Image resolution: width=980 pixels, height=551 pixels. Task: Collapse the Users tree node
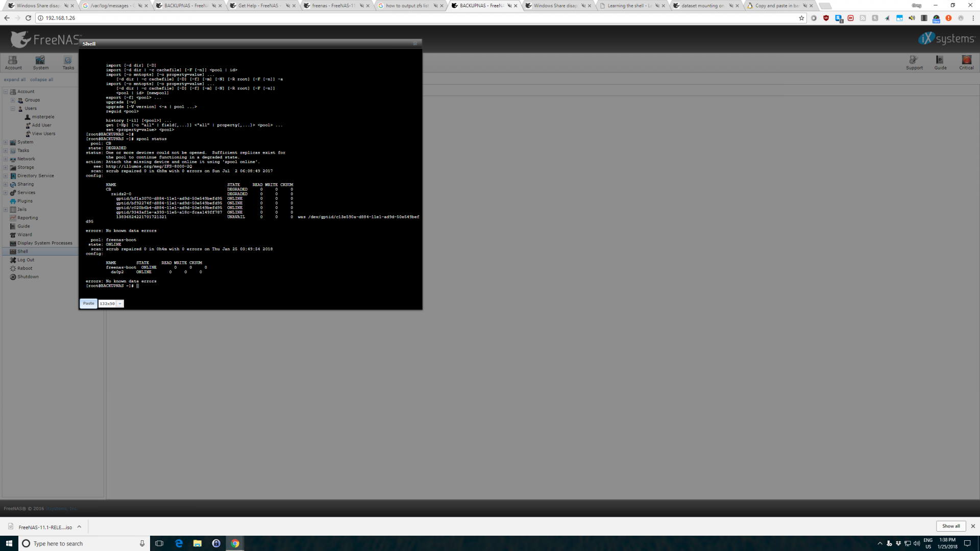coord(13,109)
